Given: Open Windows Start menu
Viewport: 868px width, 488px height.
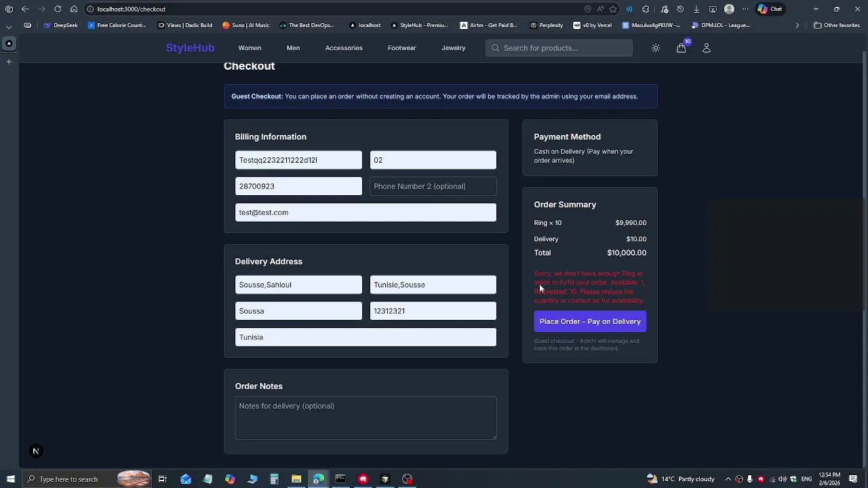Looking at the screenshot, I should pyautogui.click(x=10, y=479).
